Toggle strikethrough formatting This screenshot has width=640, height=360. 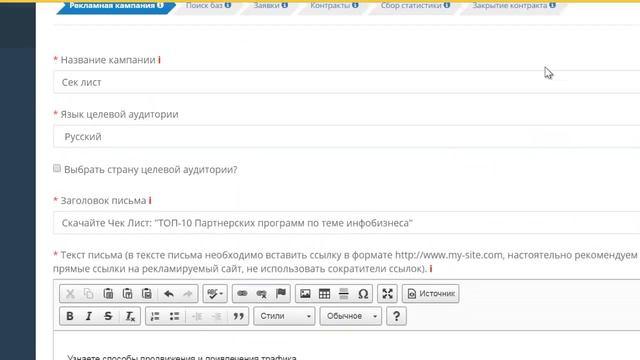tap(108, 316)
